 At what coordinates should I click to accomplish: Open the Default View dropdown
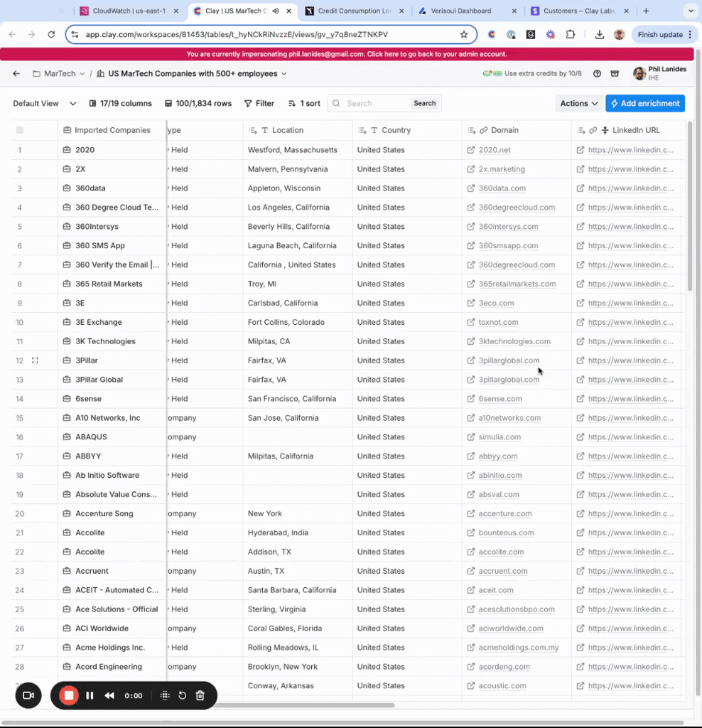[x=44, y=103]
